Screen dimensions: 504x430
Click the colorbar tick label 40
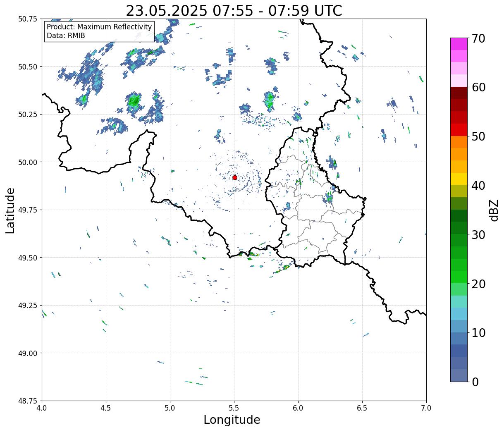point(478,186)
